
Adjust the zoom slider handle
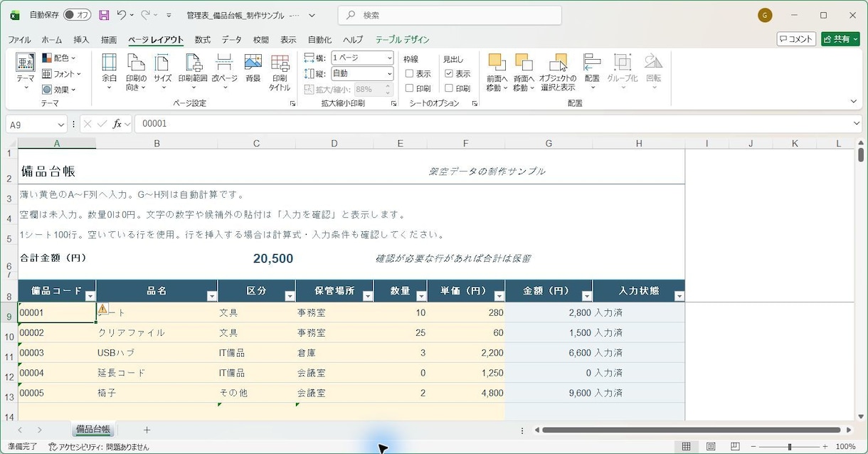pos(789,446)
